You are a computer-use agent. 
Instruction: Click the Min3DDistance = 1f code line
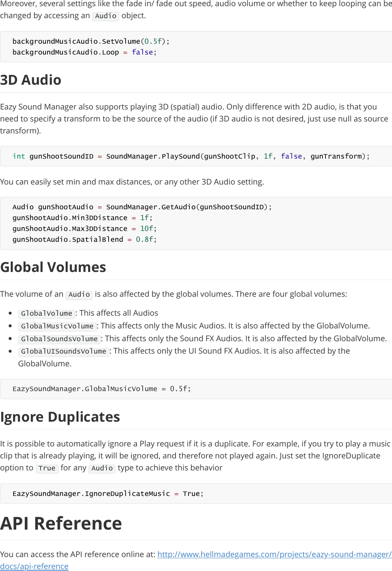[x=82, y=218]
